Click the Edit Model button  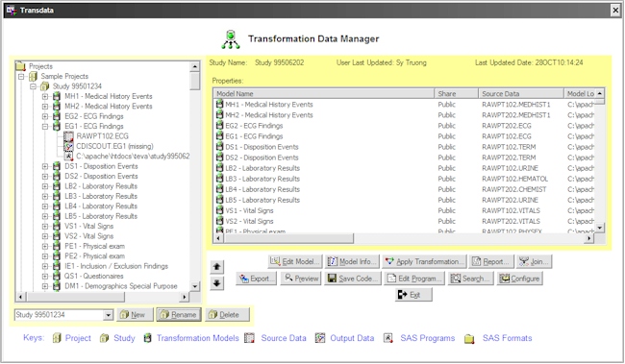coord(295,261)
